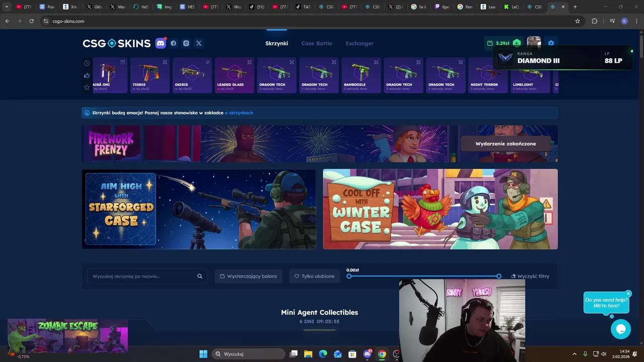This screenshot has height=362, width=644.
Task: Switch to the TikTok browser tab
Action: (303, 7)
